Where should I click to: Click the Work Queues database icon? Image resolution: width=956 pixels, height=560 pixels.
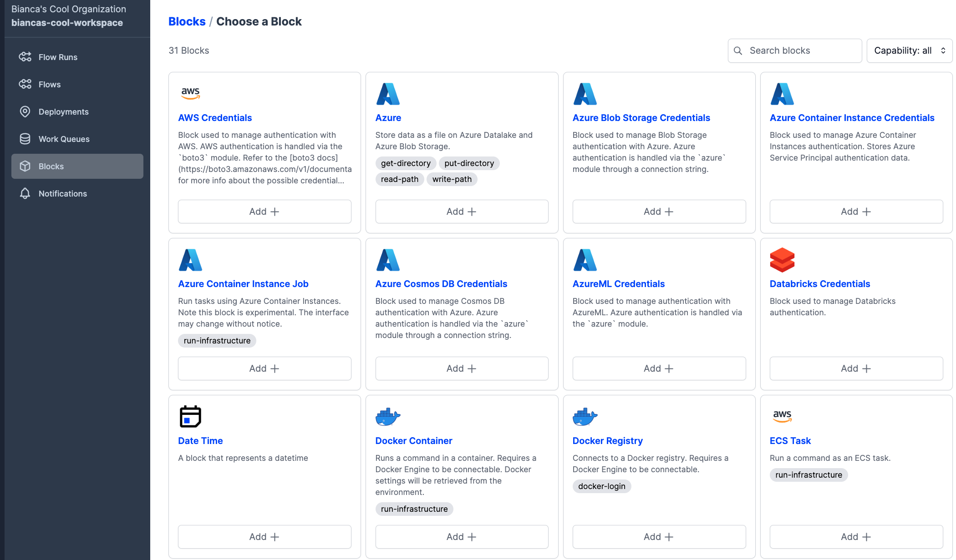click(25, 139)
